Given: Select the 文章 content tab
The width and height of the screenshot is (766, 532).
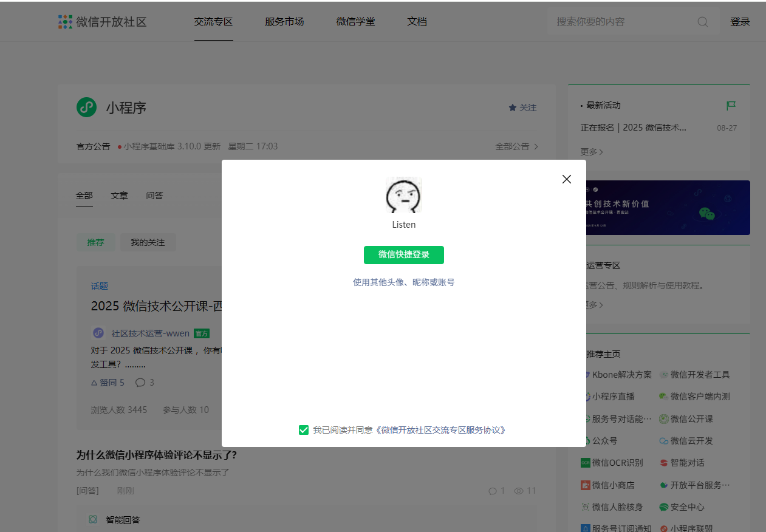Looking at the screenshot, I should tap(120, 196).
